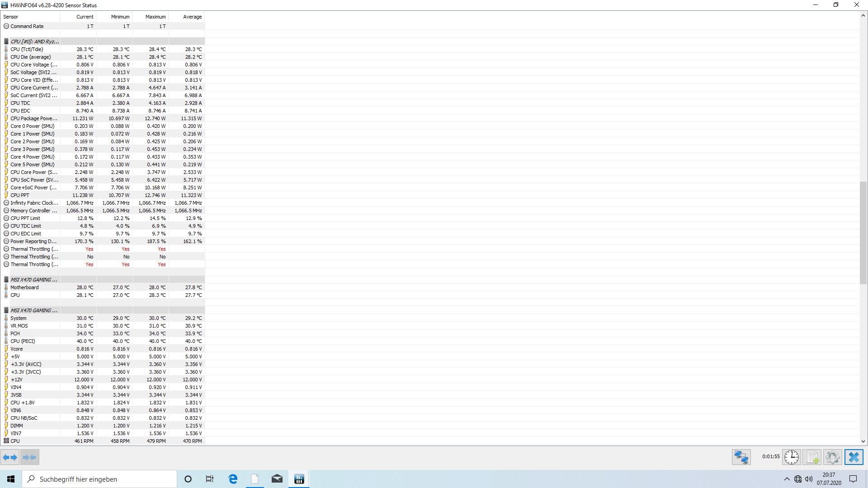Image resolution: width=868 pixels, height=488 pixels.
Task: Click the shrink columns arrows button
Action: click(x=30, y=457)
